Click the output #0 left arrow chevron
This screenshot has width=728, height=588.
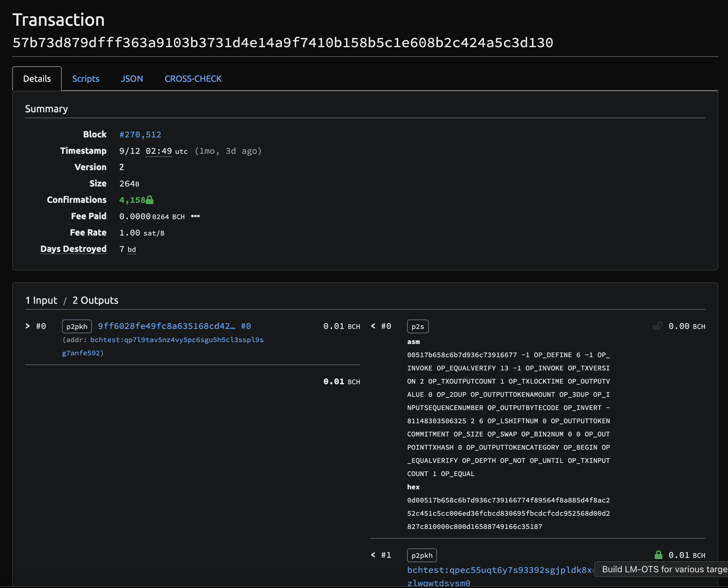pyautogui.click(x=373, y=326)
